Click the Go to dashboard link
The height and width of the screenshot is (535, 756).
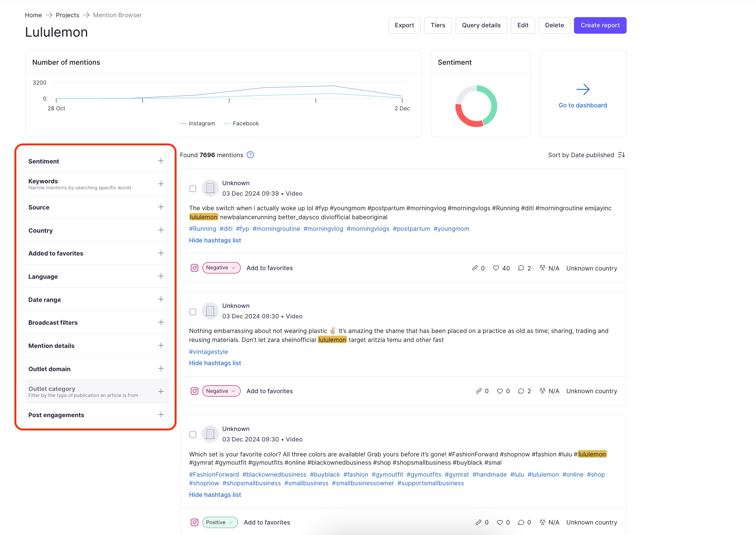pyautogui.click(x=583, y=105)
